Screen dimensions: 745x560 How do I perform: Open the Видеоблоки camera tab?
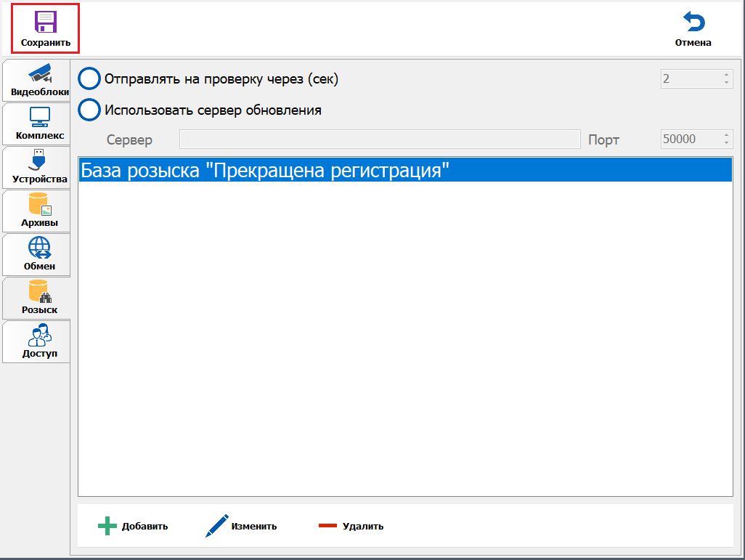coord(38,81)
